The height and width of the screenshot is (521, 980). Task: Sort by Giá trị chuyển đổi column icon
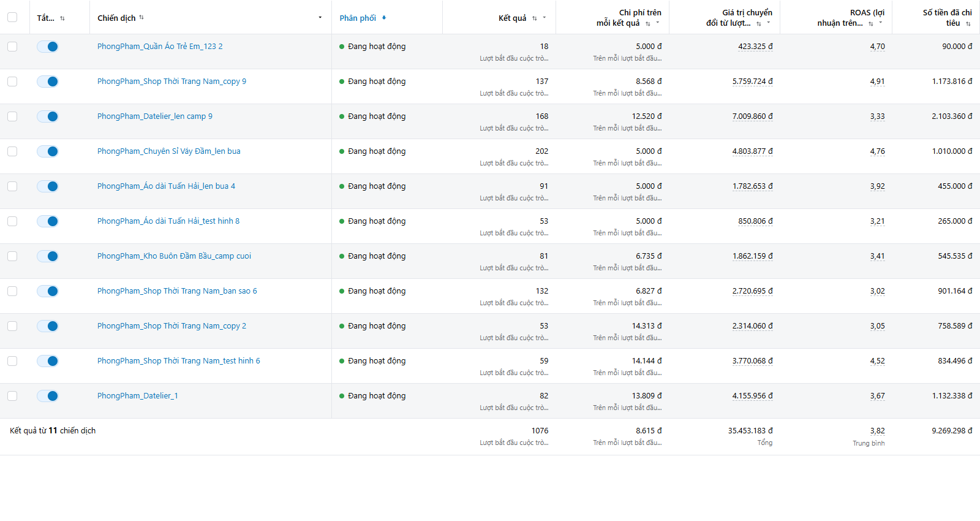[x=758, y=23]
